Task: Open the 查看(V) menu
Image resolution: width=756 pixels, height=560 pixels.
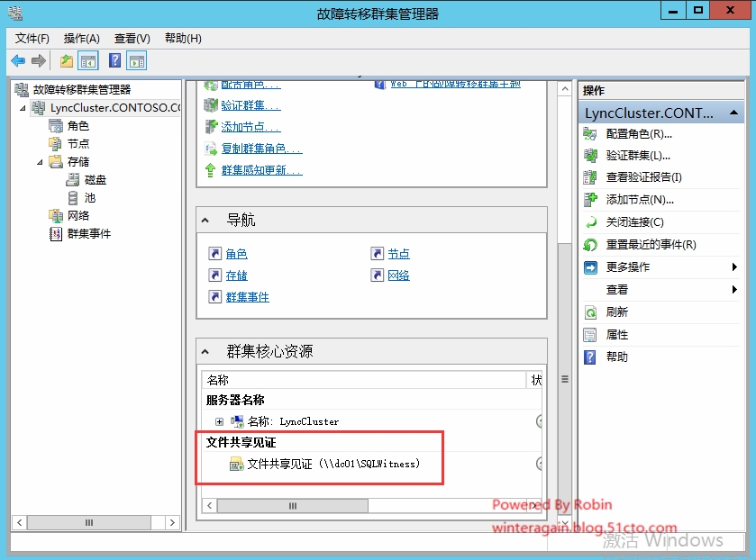Action: (132, 38)
